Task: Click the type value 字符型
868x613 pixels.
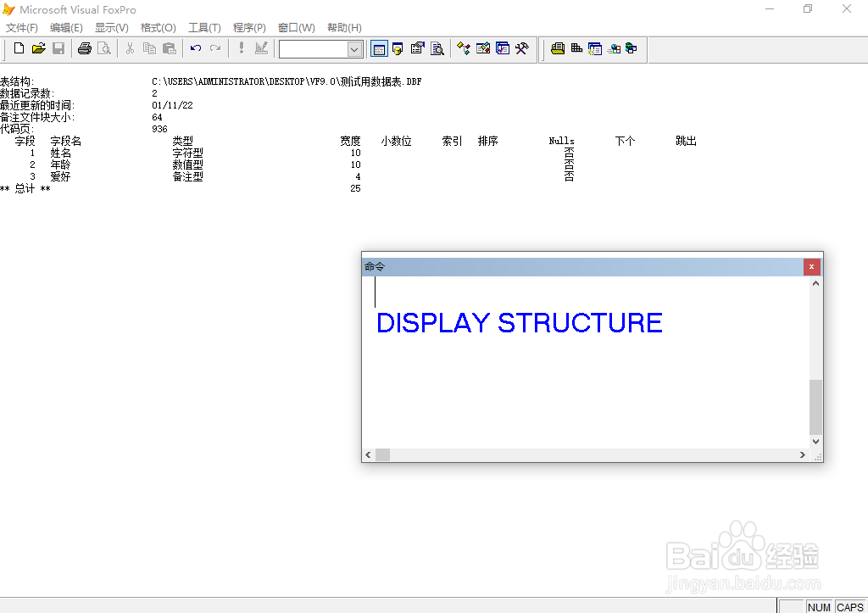Action: tap(187, 153)
